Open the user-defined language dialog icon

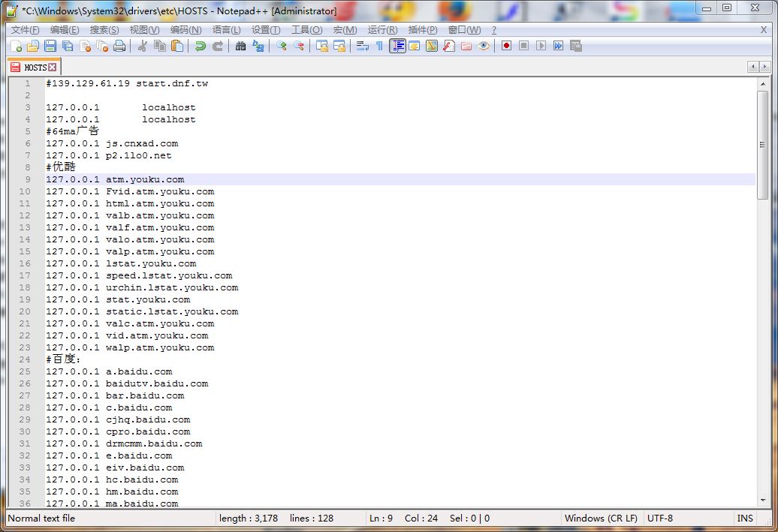[415, 46]
